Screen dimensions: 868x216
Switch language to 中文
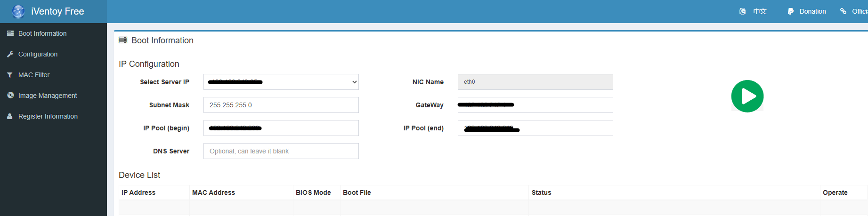pyautogui.click(x=760, y=11)
